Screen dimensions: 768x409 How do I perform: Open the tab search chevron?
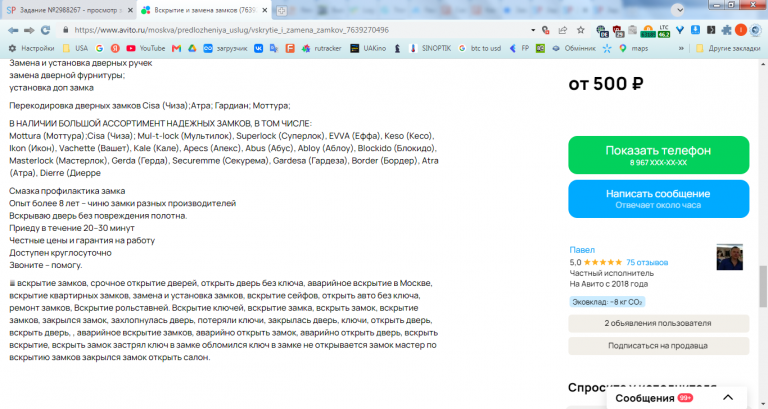pyautogui.click(x=677, y=10)
